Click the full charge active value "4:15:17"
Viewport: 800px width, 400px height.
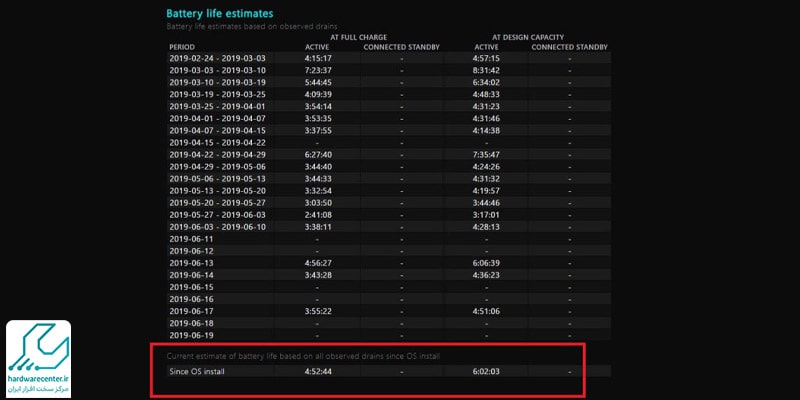point(318,58)
